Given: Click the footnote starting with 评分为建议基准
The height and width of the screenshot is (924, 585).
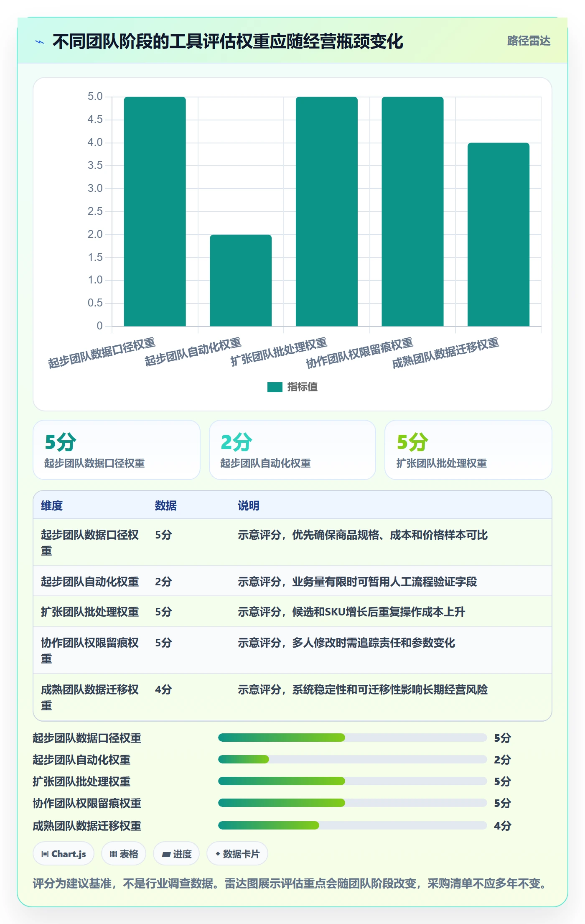Looking at the screenshot, I should pos(289,883).
